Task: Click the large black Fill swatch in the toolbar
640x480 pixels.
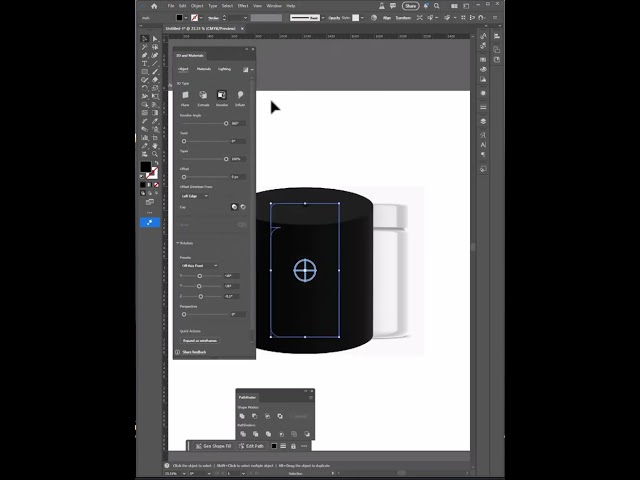Action: click(x=146, y=167)
